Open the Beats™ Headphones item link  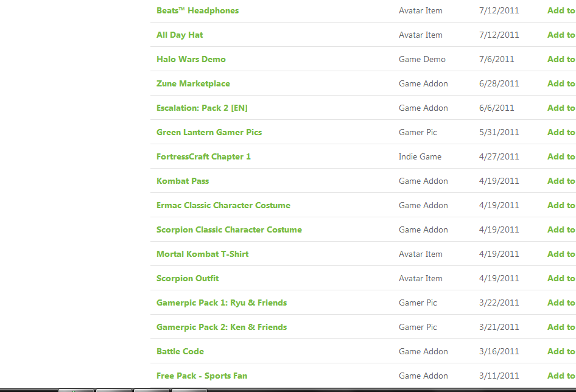[x=198, y=11]
